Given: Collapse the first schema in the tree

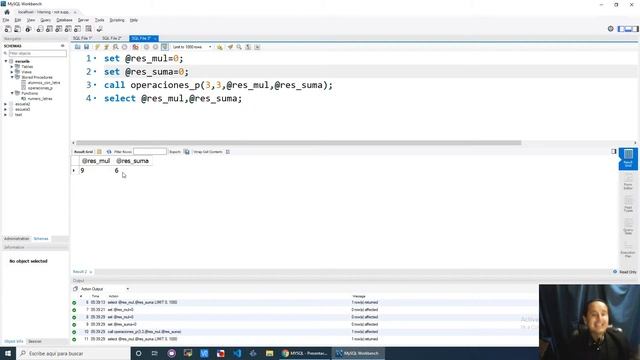Looking at the screenshot, I should [6, 61].
